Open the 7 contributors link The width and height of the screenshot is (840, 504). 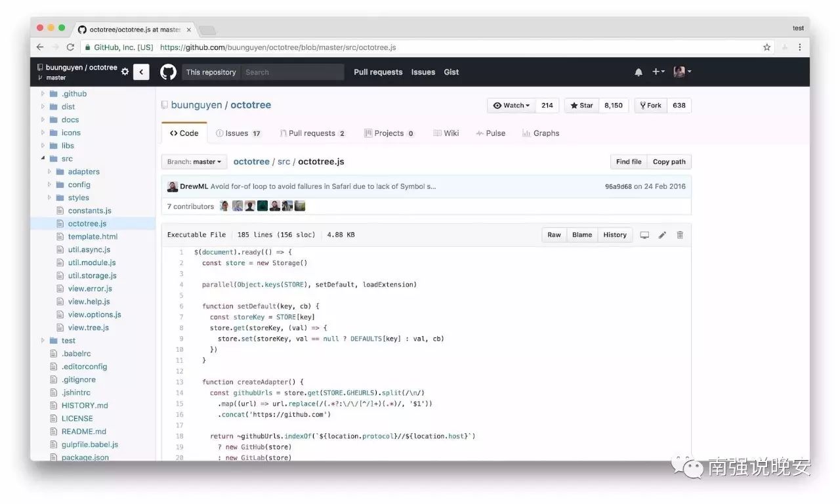click(190, 206)
